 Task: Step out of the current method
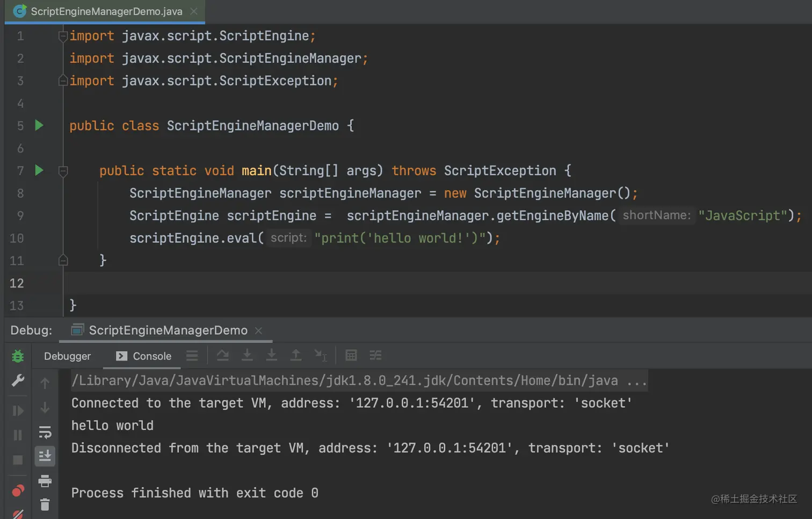coord(296,355)
